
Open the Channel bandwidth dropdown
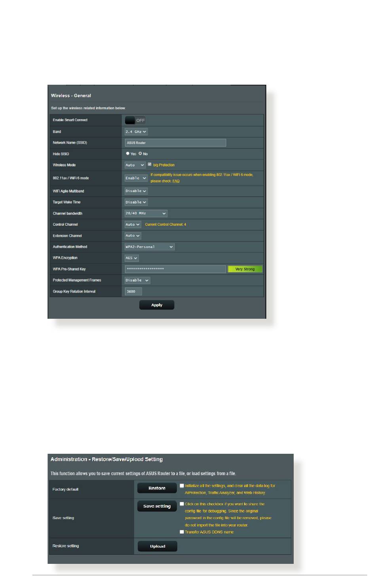pyautogui.click(x=146, y=213)
